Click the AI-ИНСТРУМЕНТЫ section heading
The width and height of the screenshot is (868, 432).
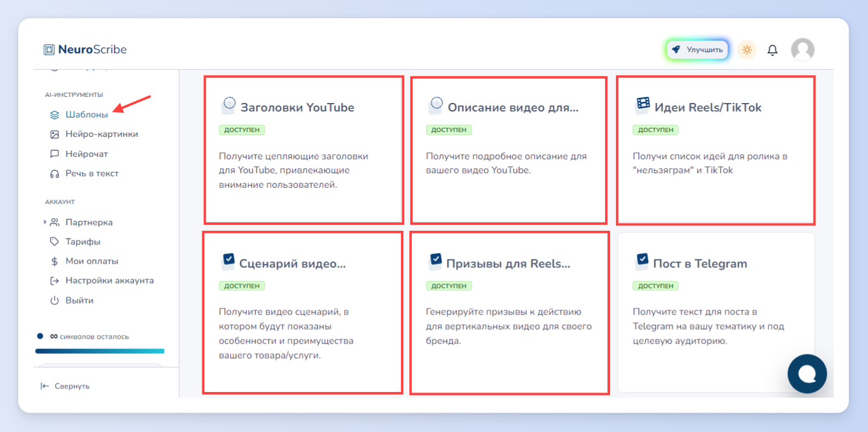(74, 95)
